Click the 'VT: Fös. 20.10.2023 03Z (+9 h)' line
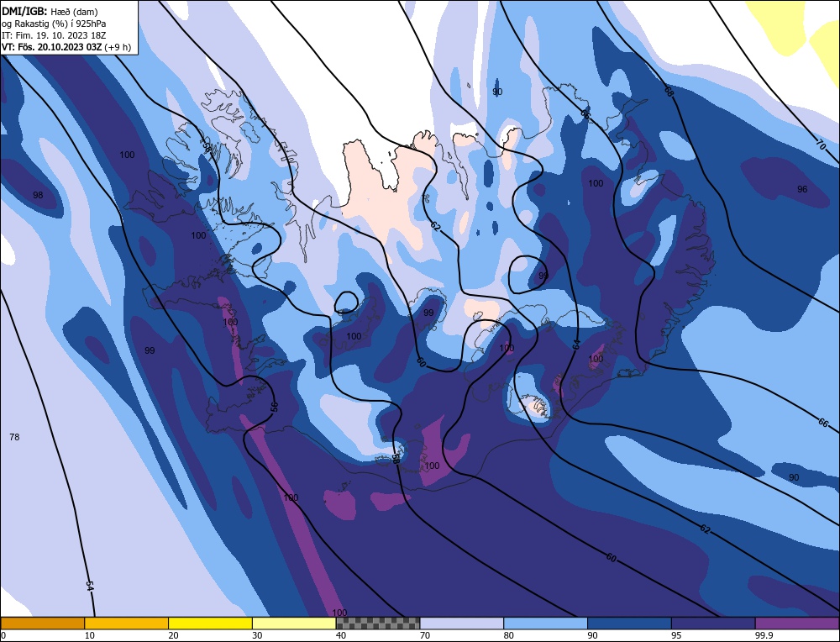 click(66, 47)
